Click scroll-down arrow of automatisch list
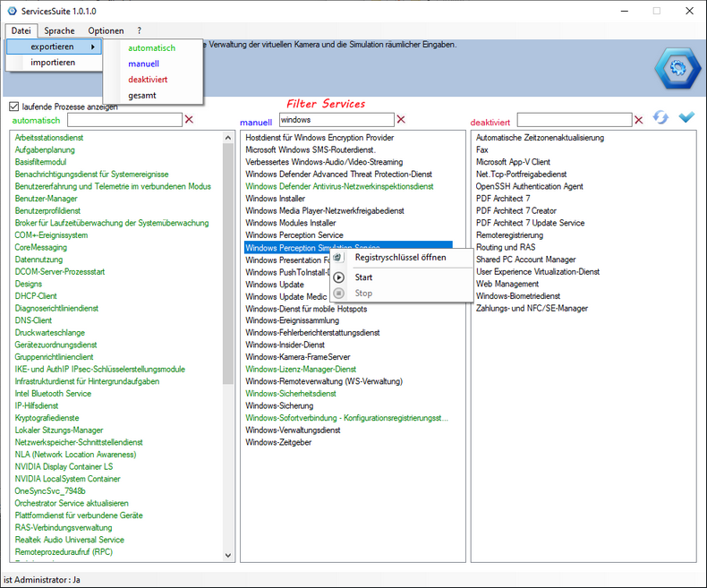The width and height of the screenshot is (707, 588). click(x=228, y=556)
